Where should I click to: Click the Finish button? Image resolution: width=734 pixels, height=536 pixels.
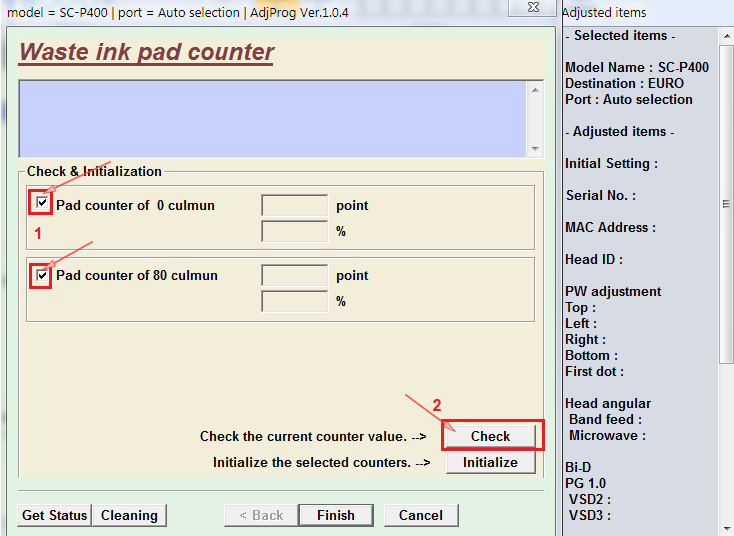tap(336, 515)
